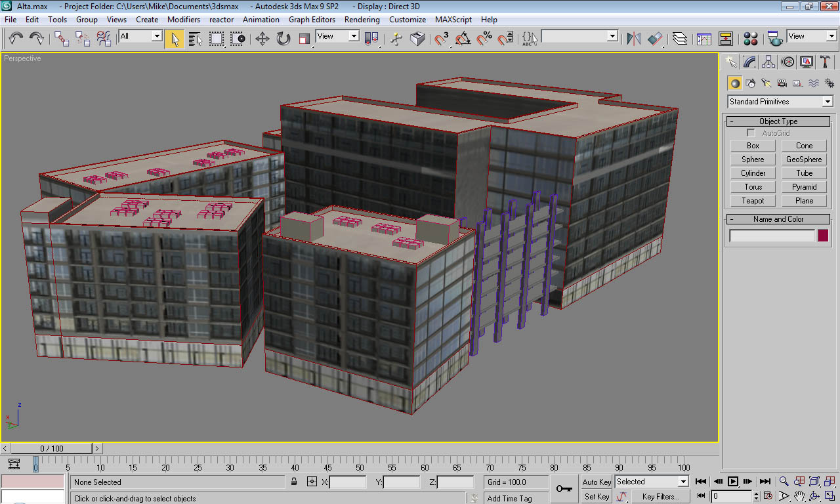
Task: Switch to the Modify command panel tab
Action: pos(749,62)
